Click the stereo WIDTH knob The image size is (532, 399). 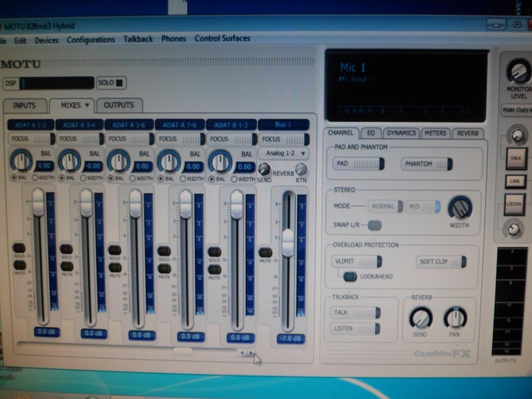(460, 208)
